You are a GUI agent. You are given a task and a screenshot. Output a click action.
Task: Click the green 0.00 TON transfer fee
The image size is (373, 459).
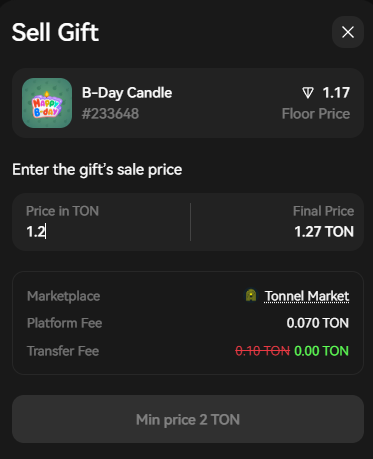pos(321,351)
